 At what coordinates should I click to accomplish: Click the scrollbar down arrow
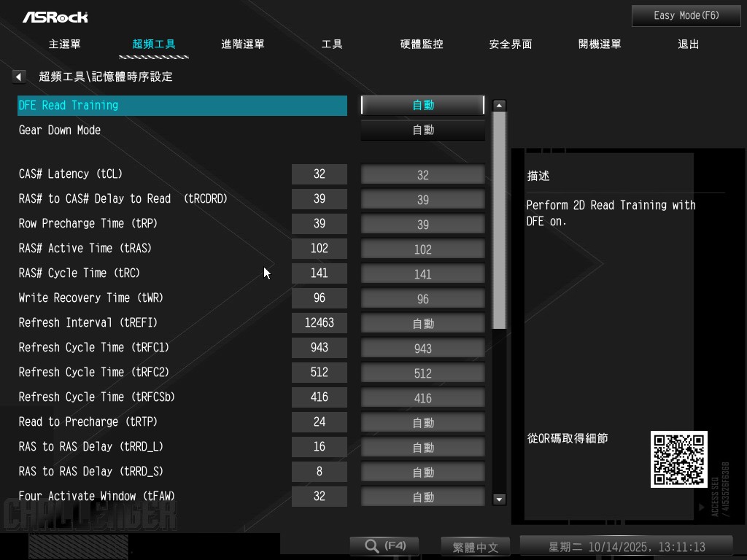tap(499, 499)
